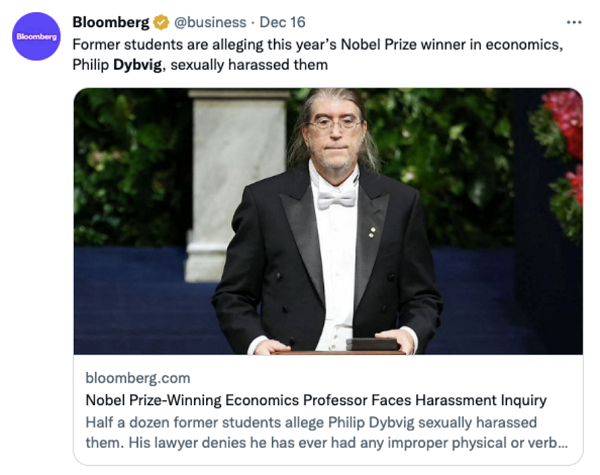This screenshot has height=475, width=600.
Task: Click the bloomberg.com domain label
Action: (x=138, y=378)
